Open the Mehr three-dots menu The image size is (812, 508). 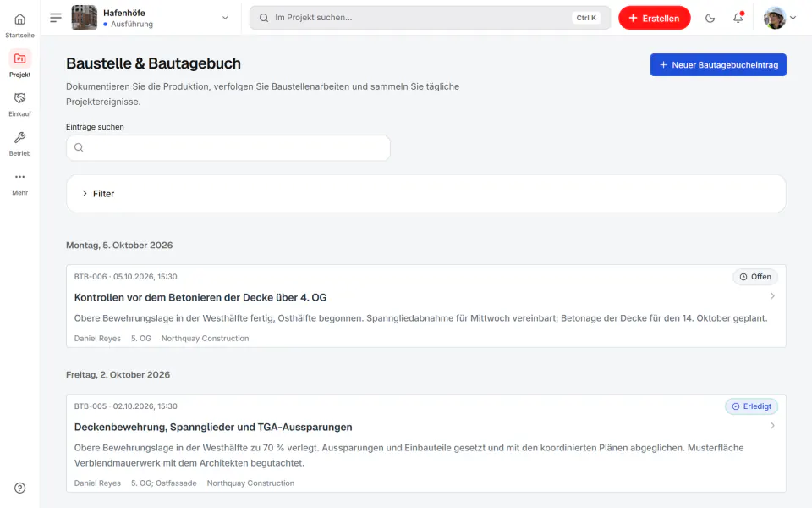click(x=19, y=183)
